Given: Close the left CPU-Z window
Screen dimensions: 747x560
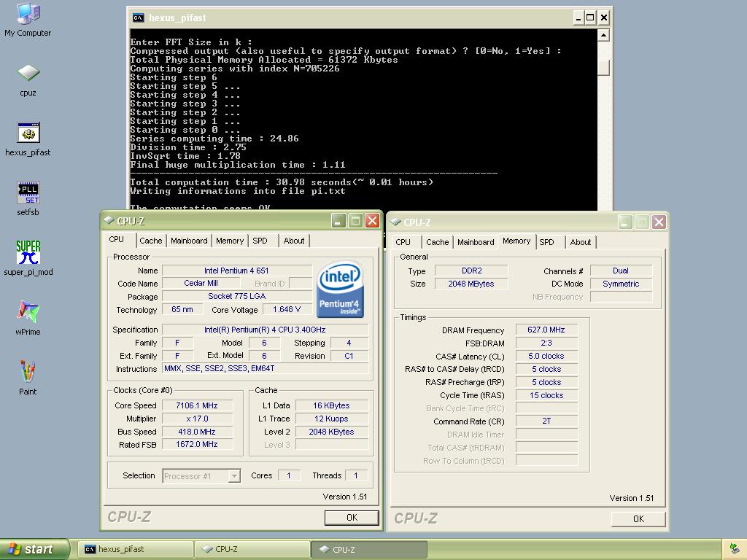Looking at the screenshot, I should pos(373,220).
